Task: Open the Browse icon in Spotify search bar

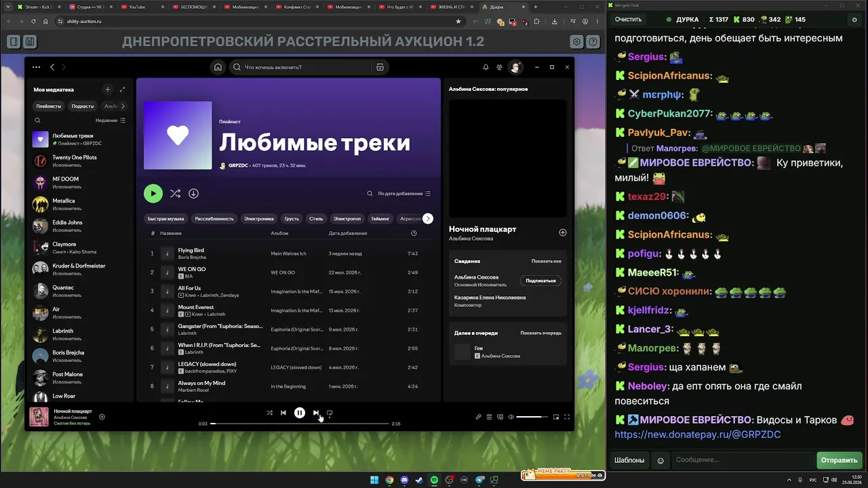Action: tap(380, 67)
